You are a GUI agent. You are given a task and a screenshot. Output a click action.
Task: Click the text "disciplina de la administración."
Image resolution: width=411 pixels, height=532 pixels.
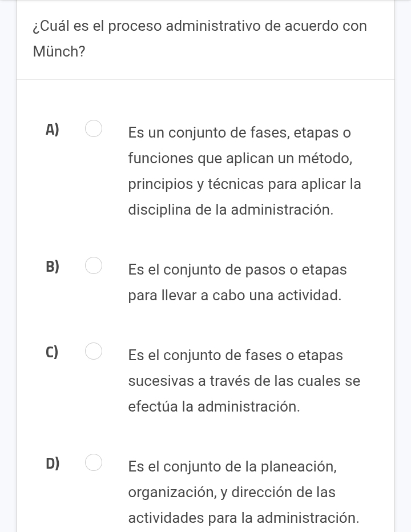coord(231,209)
